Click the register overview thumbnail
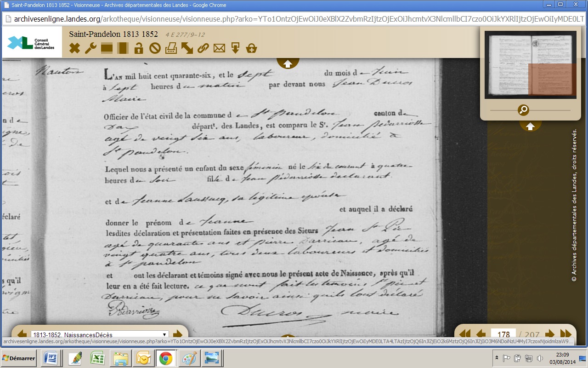Image resolution: width=588 pixels, height=368 pixels. coord(530,64)
